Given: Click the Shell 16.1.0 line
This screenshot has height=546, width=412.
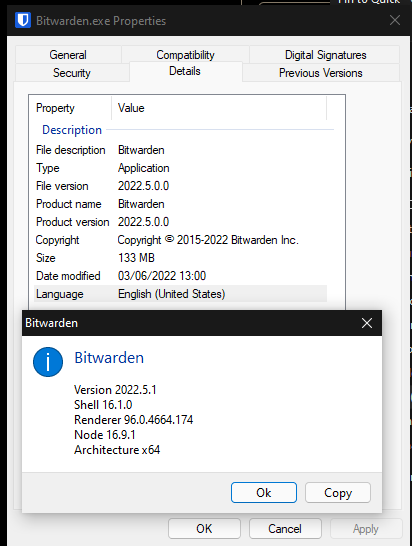Looking at the screenshot, I should pos(103,405).
